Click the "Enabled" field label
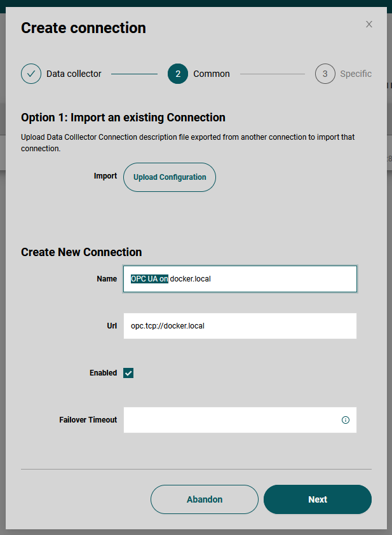 (103, 373)
